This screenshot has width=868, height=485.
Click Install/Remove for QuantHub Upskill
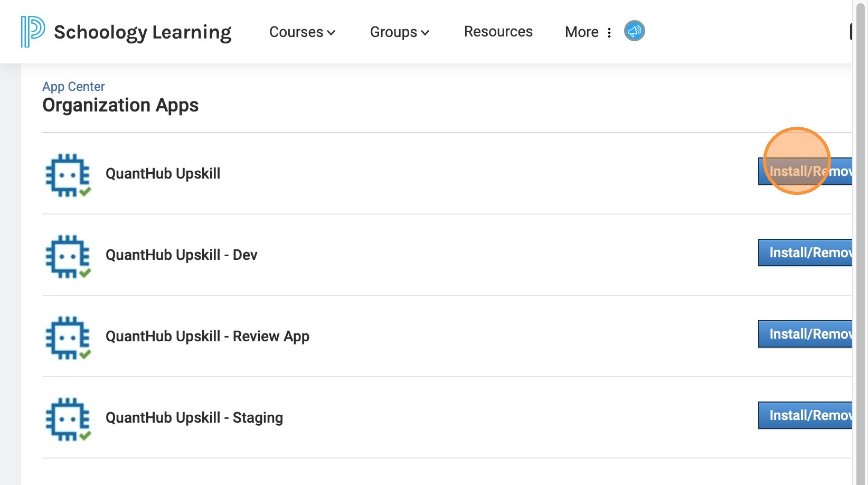coord(806,171)
